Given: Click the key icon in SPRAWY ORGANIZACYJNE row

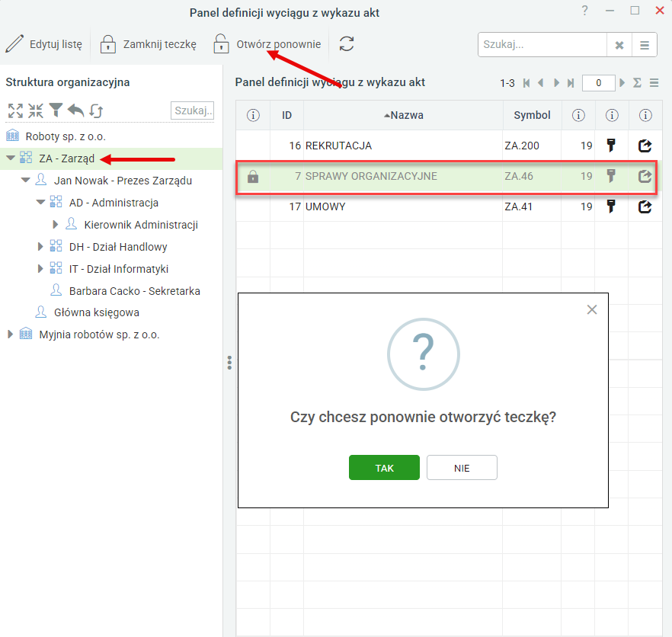Looking at the screenshot, I should pyautogui.click(x=611, y=176).
